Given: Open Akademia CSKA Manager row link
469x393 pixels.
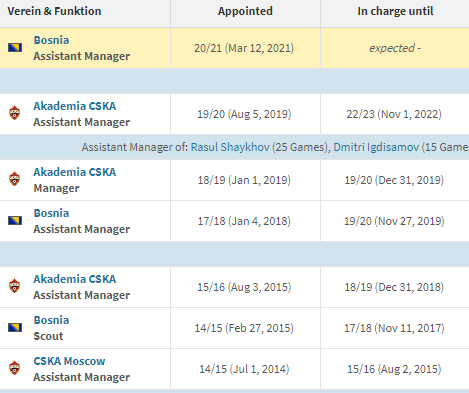Looking at the screenshot, I should [75, 172].
